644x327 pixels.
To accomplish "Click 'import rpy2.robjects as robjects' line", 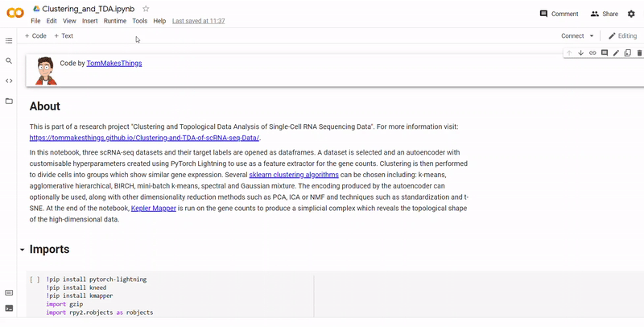I will 100,313.
